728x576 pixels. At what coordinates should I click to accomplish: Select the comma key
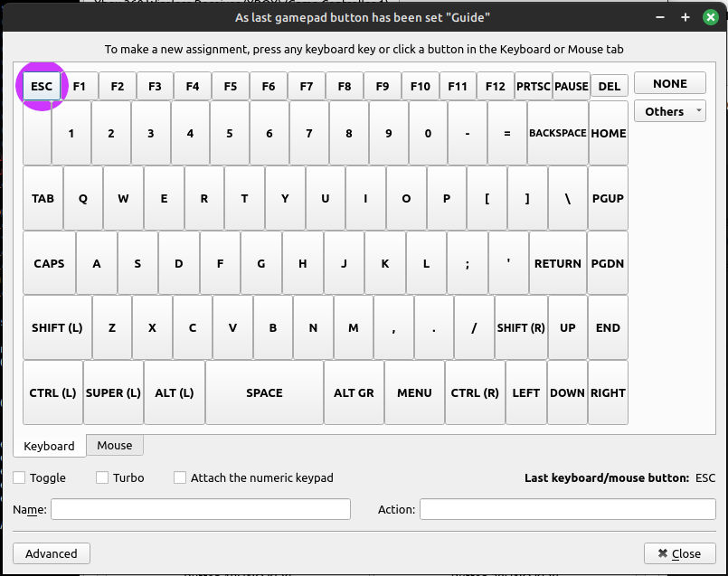coord(393,327)
